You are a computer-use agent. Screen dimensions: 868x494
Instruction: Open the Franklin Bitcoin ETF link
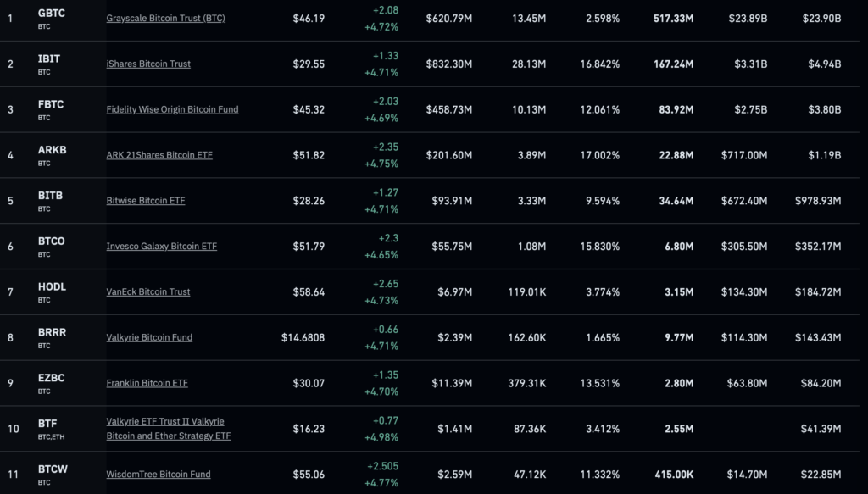coord(147,383)
